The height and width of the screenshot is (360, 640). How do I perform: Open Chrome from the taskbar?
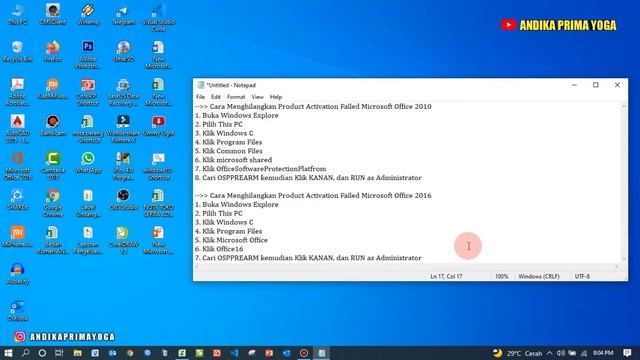(x=130, y=353)
